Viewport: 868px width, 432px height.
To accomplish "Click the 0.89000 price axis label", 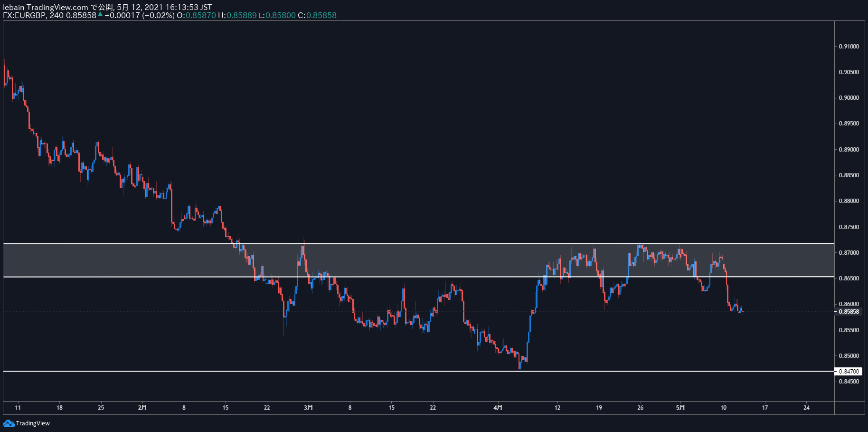I will [x=849, y=150].
